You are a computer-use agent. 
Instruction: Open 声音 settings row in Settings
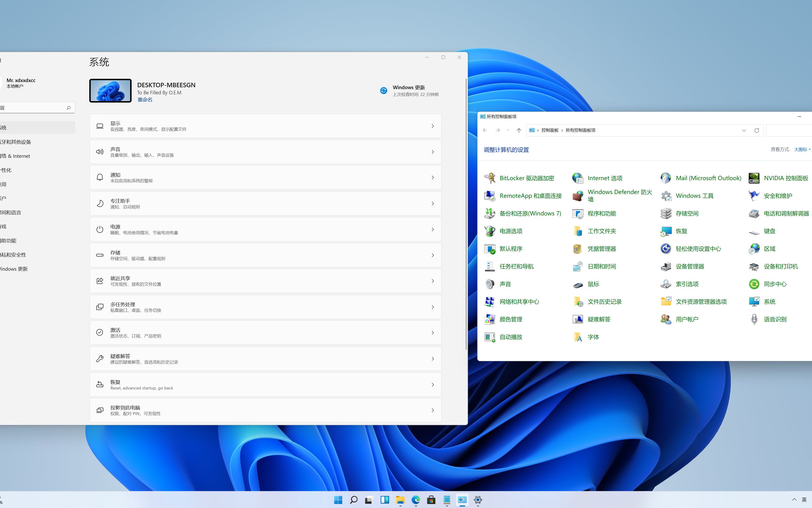tap(265, 152)
